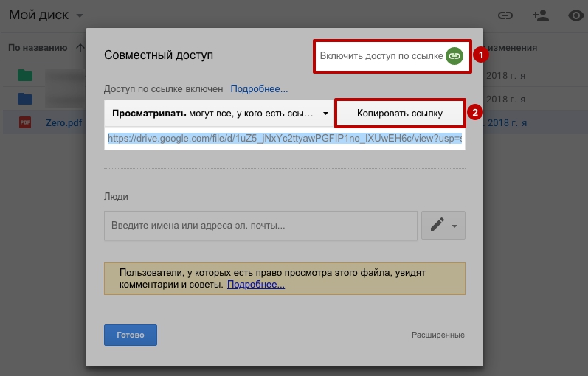Expand the Просматривать могут все access dropdown
The image size is (588, 376).
(x=219, y=114)
